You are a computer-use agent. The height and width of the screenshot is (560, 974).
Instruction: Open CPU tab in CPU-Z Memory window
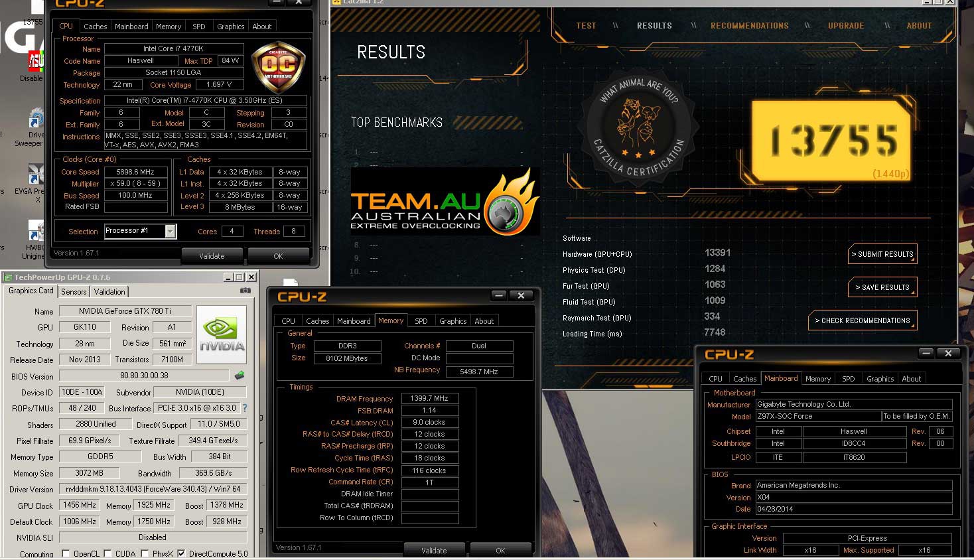(x=289, y=321)
